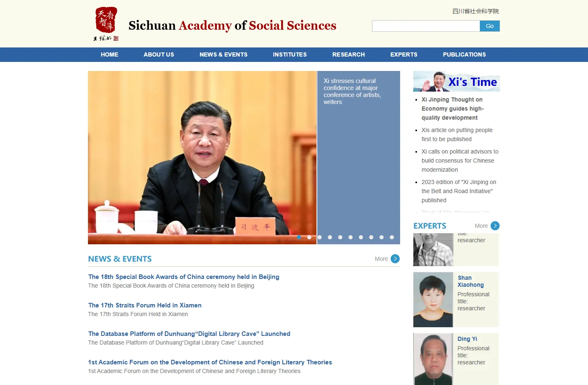Open 2023 edition Belt and Road article
Viewport: 588px width, 385px height.
coord(459,191)
